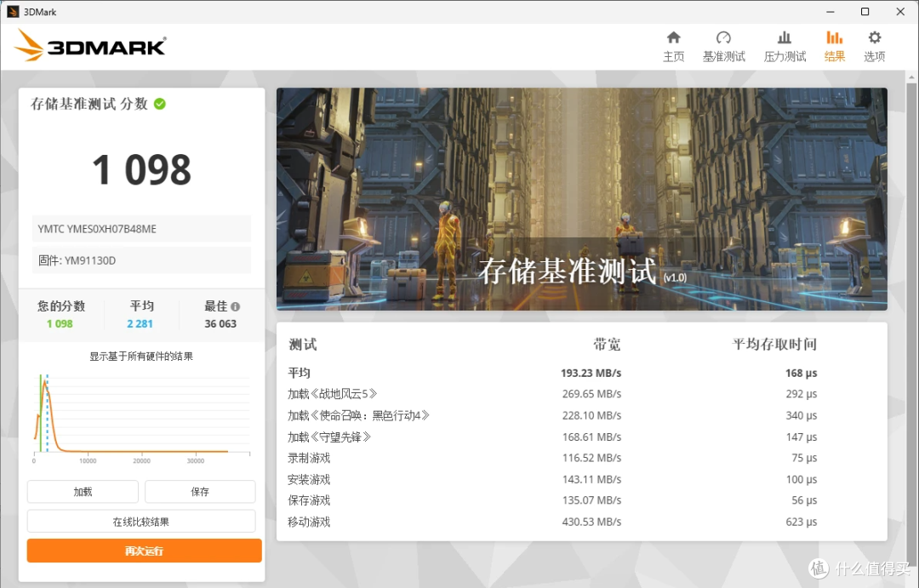Click the 3DMark title bar app icon
This screenshot has height=588, width=919.
pyautogui.click(x=12, y=12)
